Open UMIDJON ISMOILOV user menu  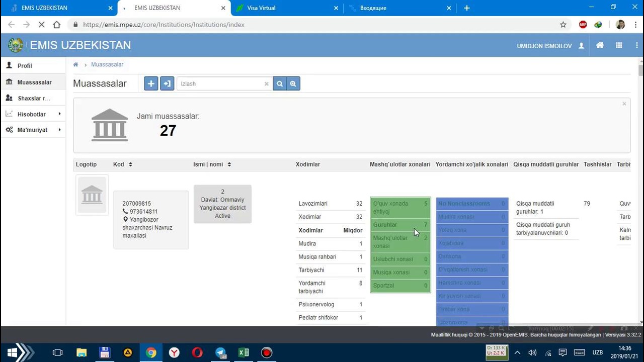(x=550, y=46)
